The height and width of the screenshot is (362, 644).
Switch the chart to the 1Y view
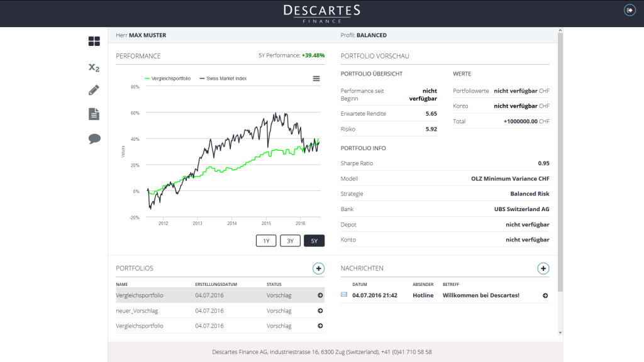pyautogui.click(x=265, y=240)
